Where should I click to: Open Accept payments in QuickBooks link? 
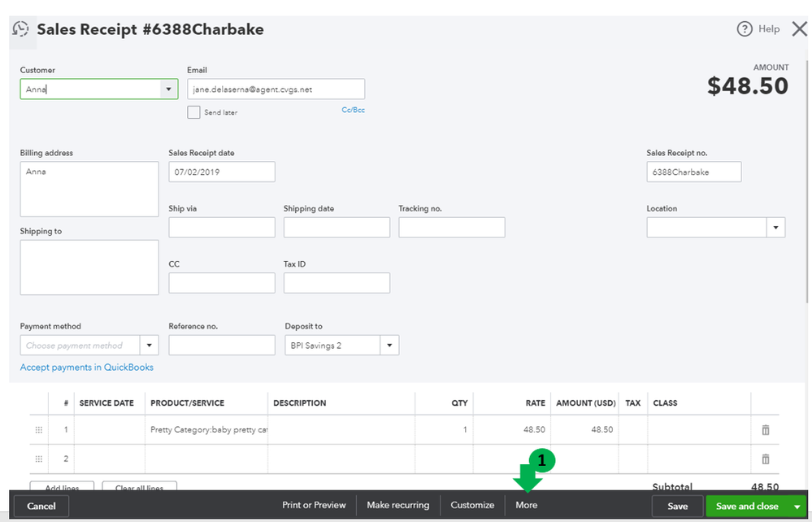87,368
